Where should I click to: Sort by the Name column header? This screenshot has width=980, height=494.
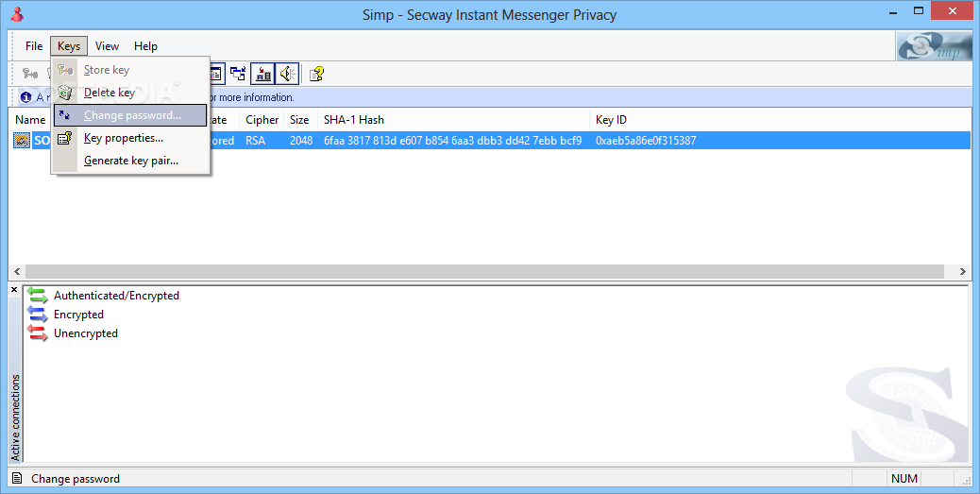tap(30, 119)
